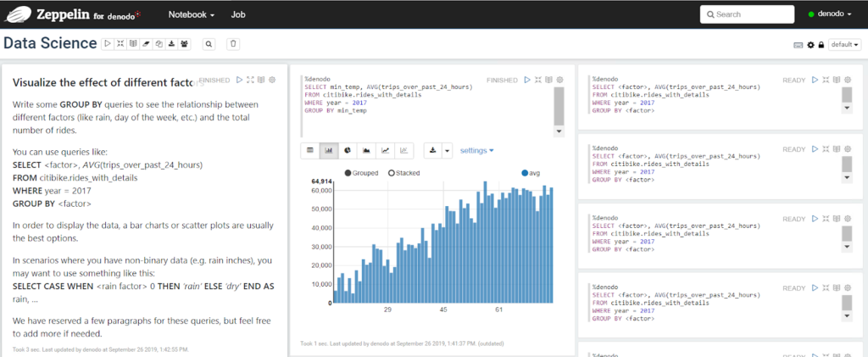Show results as table view
The width and height of the screenshot is (868, 357).
click(310, 150)
